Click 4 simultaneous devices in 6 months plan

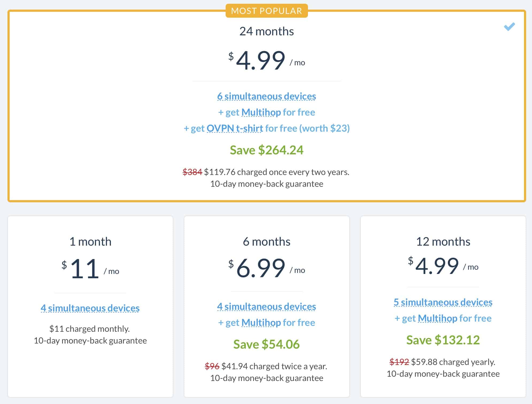click(267, 306)
